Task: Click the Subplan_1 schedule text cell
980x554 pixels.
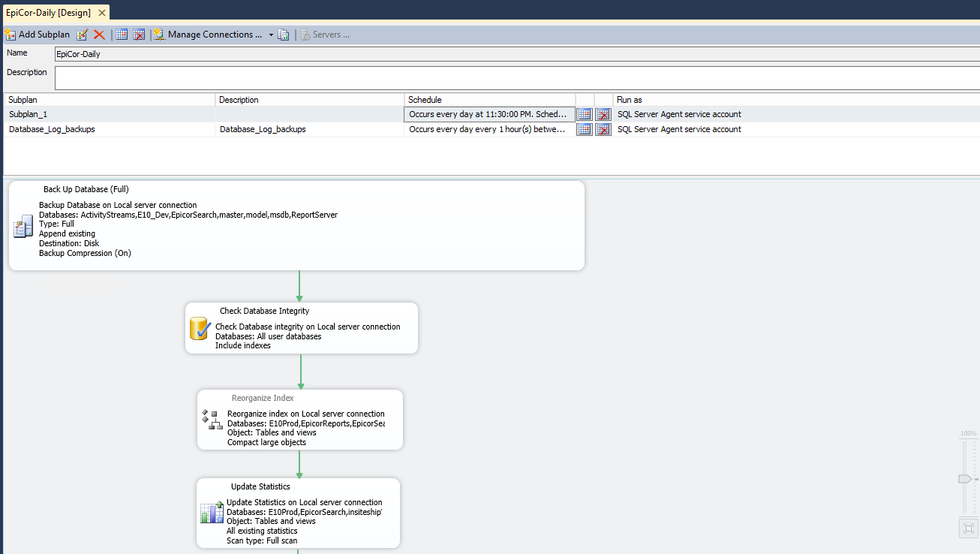Action: point(489,114)
